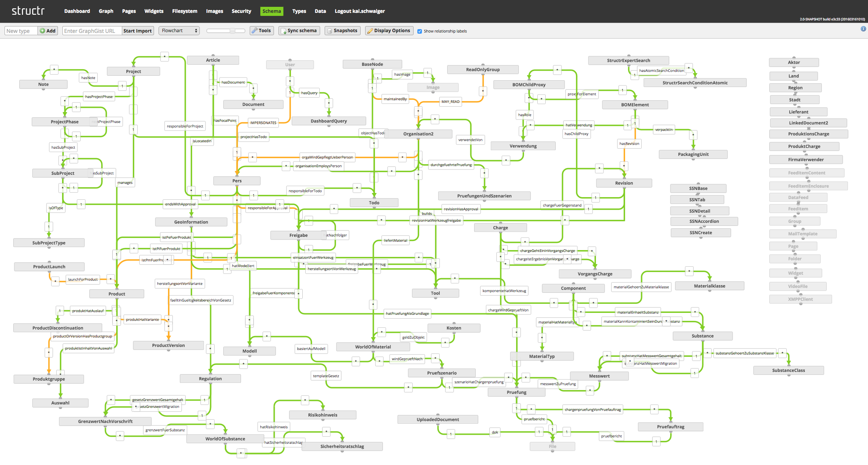The height and width of the screenshot is (465, 868).
Task: Click the Snapshots database icon
Action: point(330,31)
